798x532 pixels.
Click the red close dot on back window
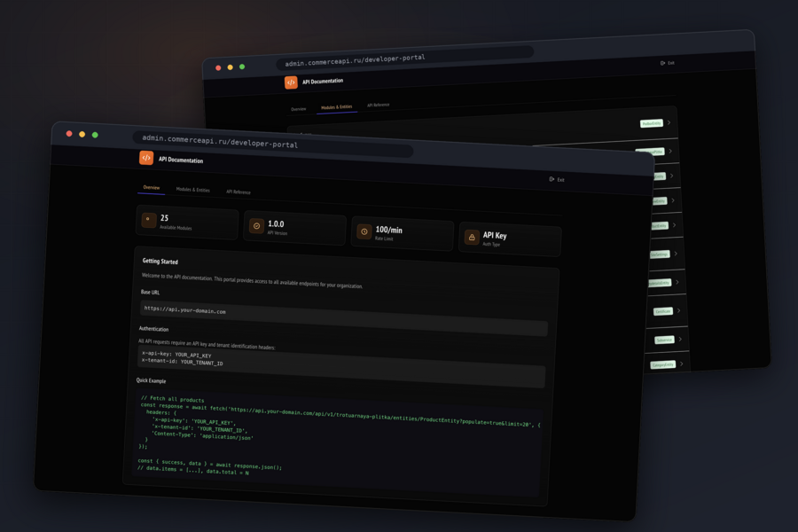pos(218,67)
